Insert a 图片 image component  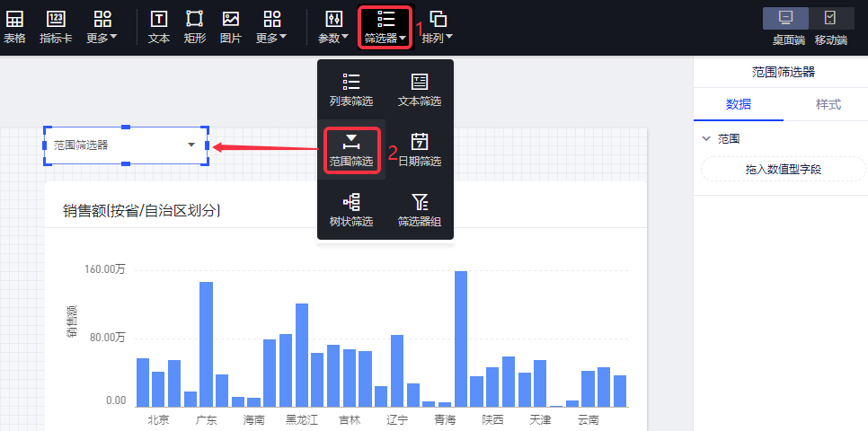point(231,27)
